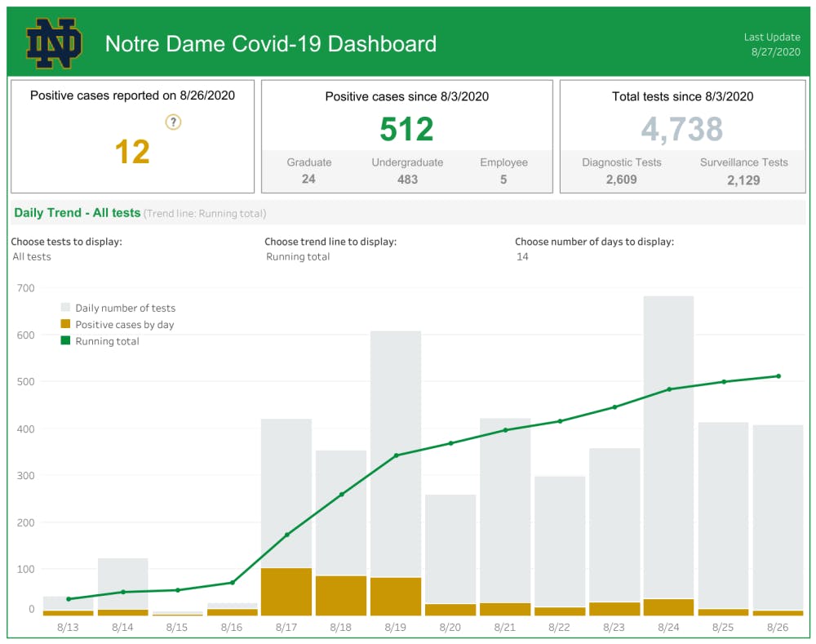Select the Diagnostic Tests count 2,609
Image resolution: width=816 pixels, height=644 pixels.
coord(621,180)
